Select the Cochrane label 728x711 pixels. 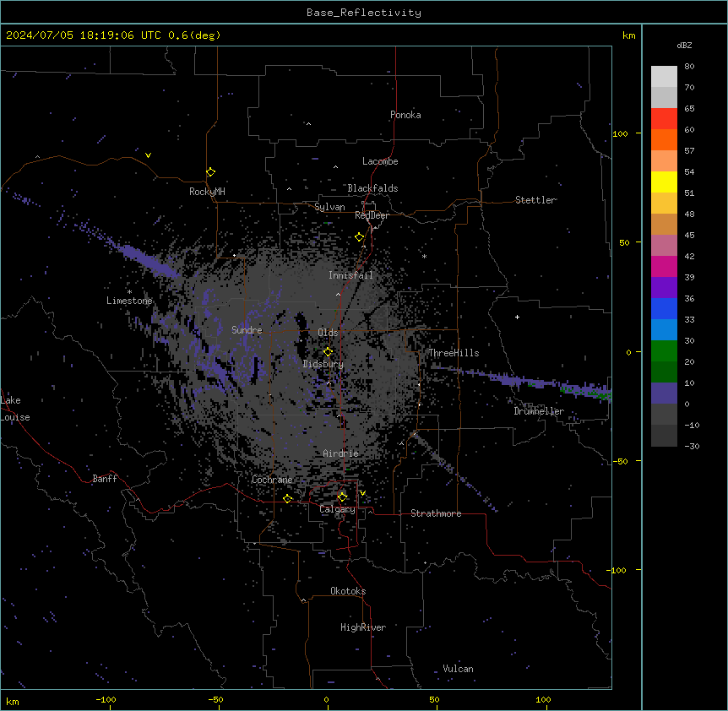pos(272,480)
